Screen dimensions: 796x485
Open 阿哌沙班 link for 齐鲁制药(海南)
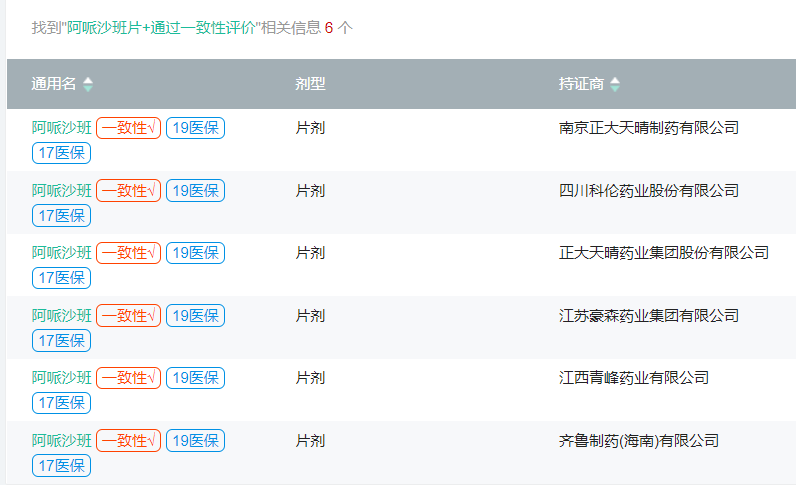[x=61, y=441]
